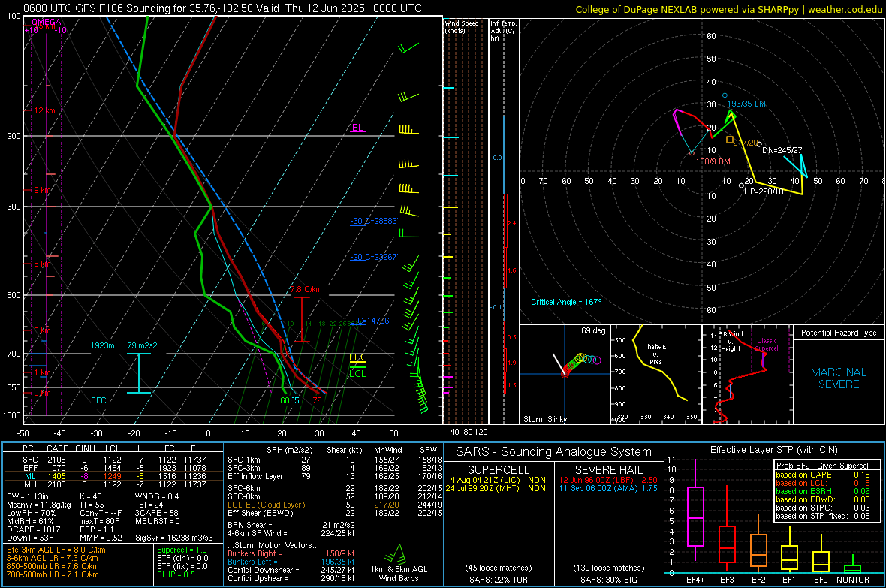The image size is (886, 588).
Task: Click analogue '14 Aug 04 21Z (LIC)'
Action: (483, 479)
